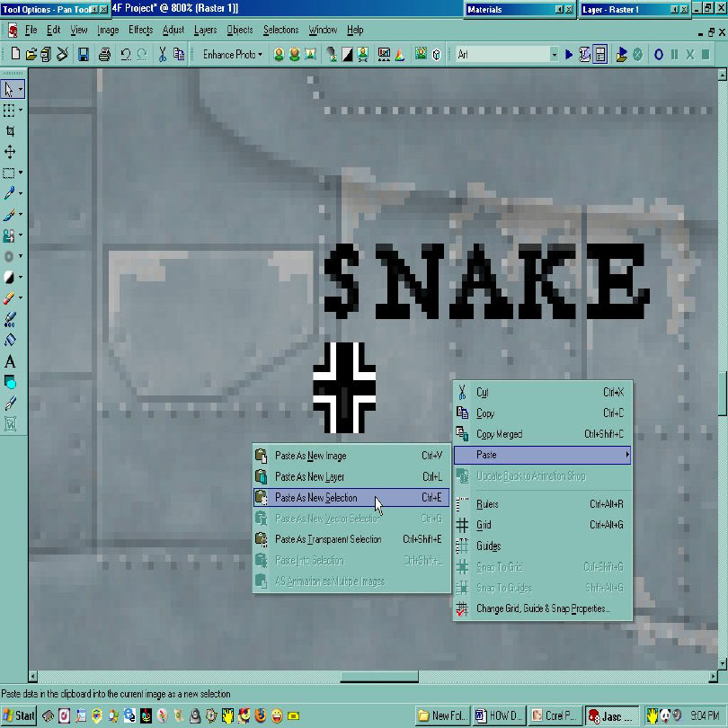Toggle Guides in the context menu

tap(542, 546)
